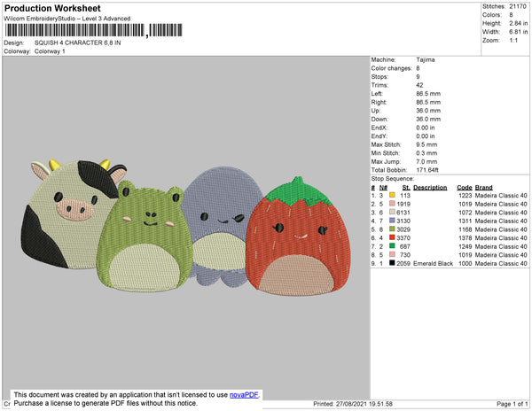Click the Max Jump value '7.0 mm'
Image resolution: width=532 pixels, height=411 pixels.
[x=426, y=161]
